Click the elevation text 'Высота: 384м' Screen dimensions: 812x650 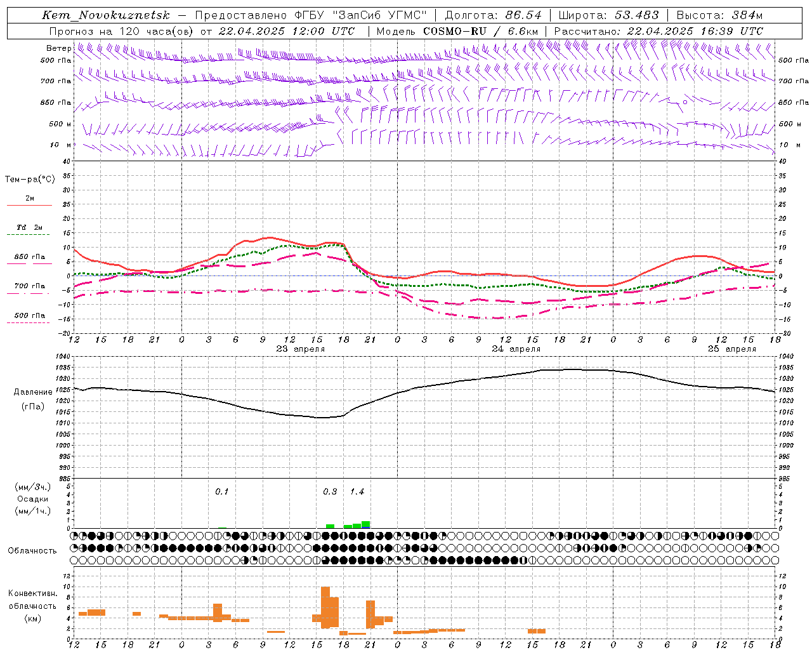coord(719,15)
